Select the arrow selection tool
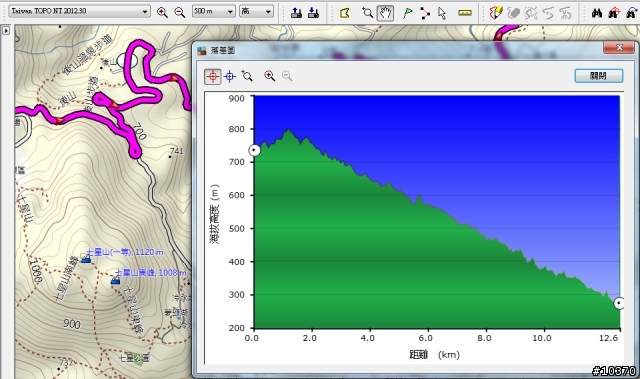Image resolution: width=640 pixels, height=379 pixels. click(x=442, y=13)
